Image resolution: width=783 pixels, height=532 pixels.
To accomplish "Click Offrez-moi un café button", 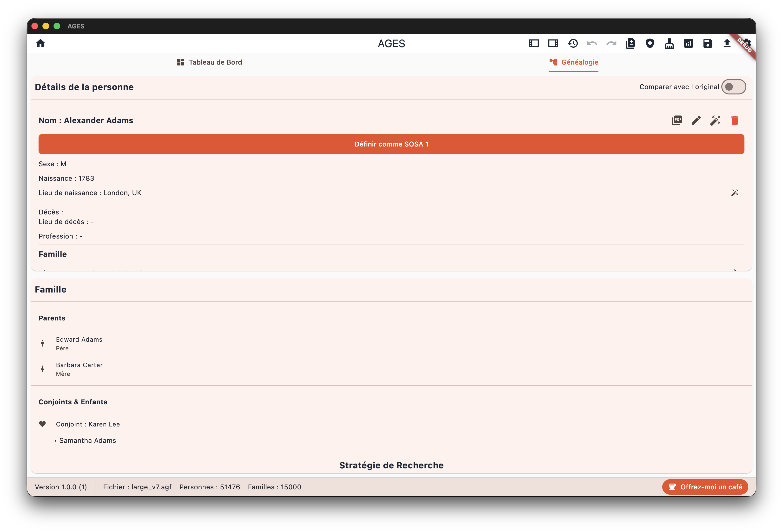I will [x=705, y=487].
